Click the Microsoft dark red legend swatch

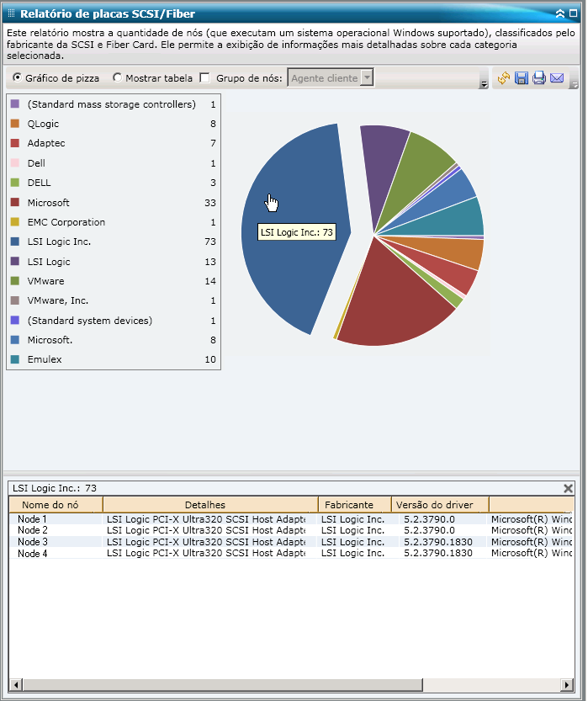[x=15, y=202]
